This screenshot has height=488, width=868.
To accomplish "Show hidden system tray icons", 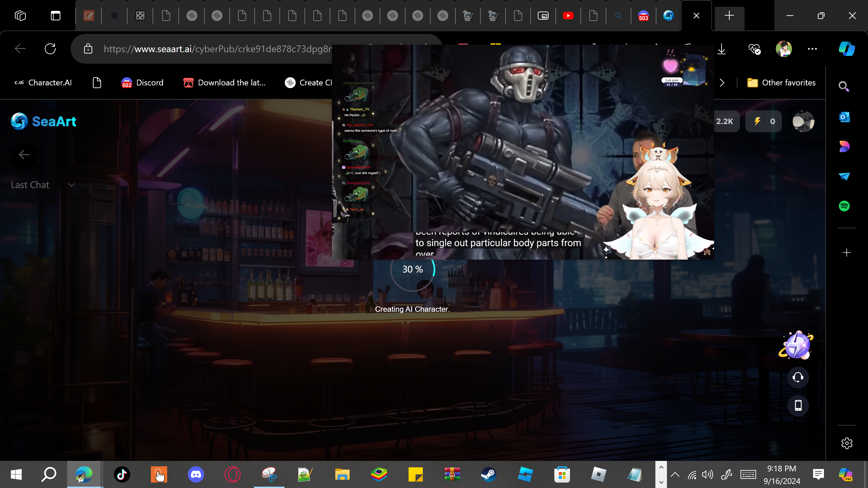I will (x=675, y=474).
